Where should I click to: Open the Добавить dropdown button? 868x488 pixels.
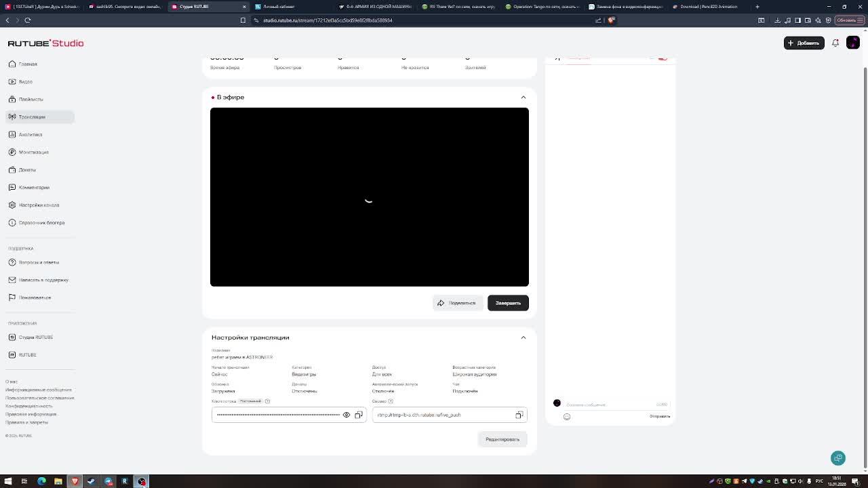[x=804, y=43]
